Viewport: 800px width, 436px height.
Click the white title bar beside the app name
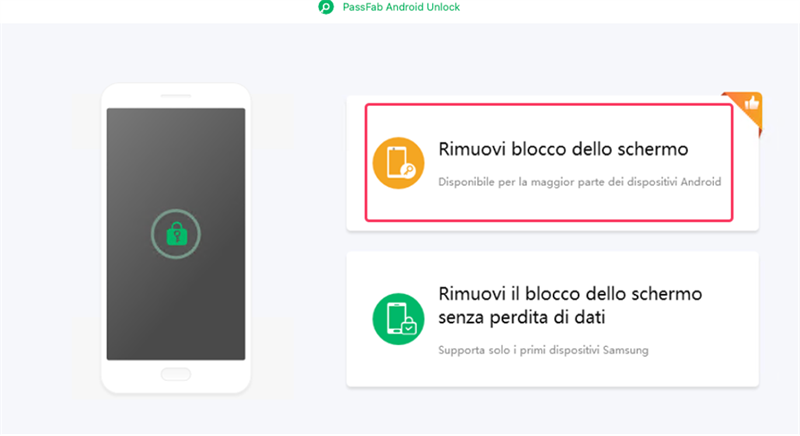(600, 8)
